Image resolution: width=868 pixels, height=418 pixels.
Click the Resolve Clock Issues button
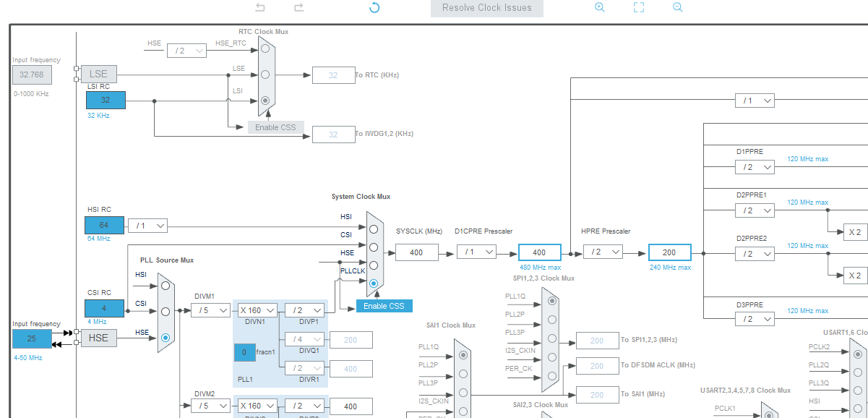[486, 8]
